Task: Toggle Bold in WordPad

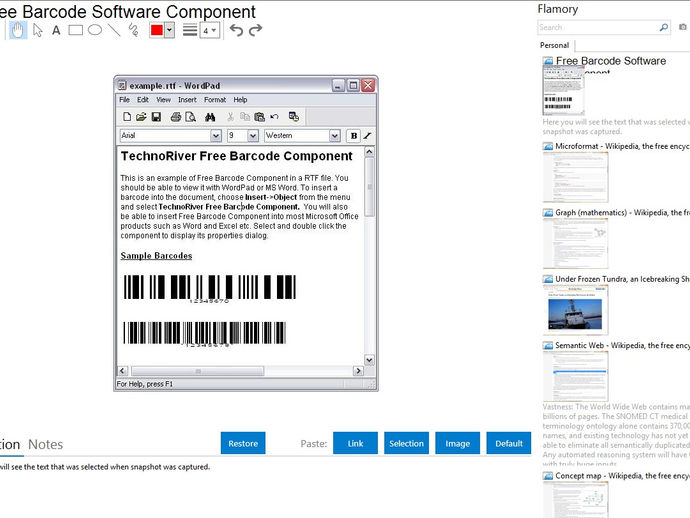Action: [353, 136]
